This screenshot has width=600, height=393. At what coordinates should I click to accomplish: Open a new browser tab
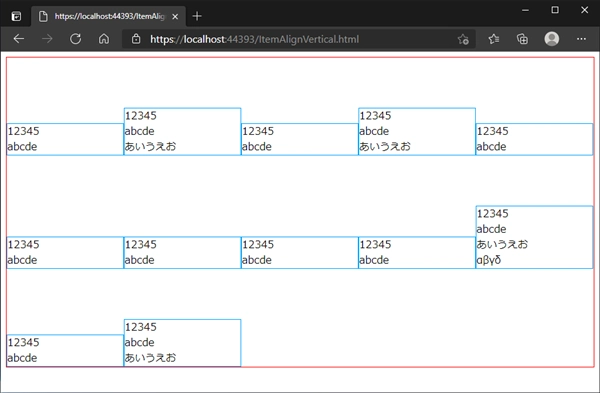pyautogui.click(x=197, y=16)
